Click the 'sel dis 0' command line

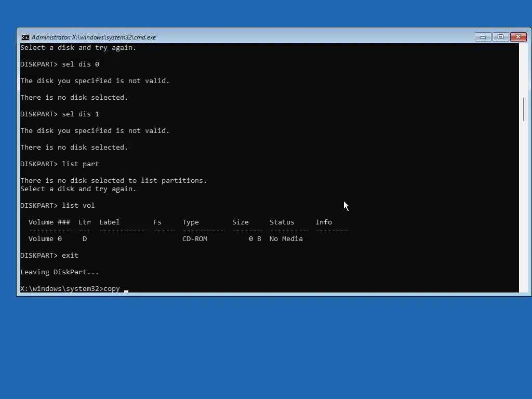pos(60,64)
